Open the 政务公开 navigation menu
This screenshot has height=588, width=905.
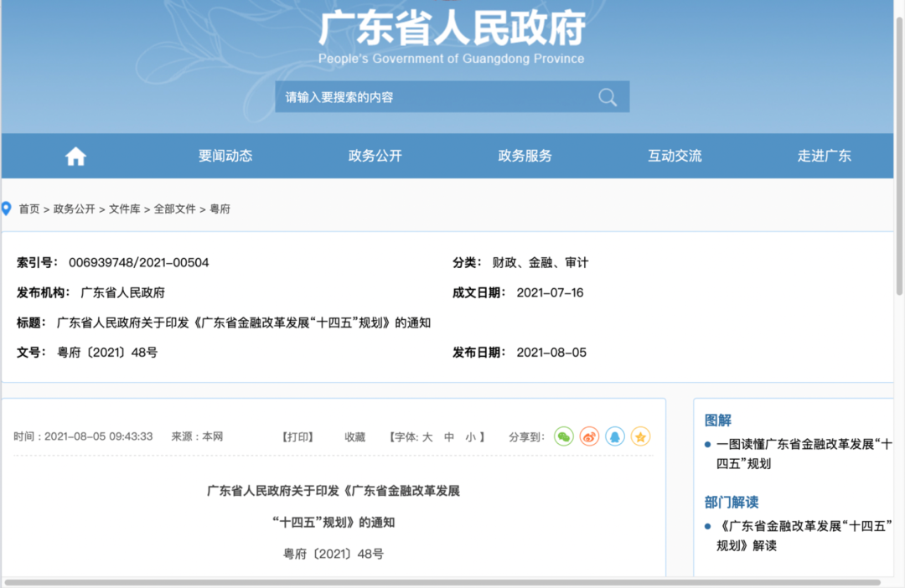click(375, 156)
